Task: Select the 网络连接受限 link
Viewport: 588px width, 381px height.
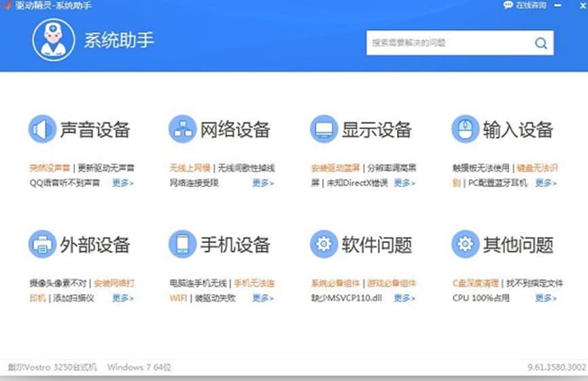Action: pos(194,183)
